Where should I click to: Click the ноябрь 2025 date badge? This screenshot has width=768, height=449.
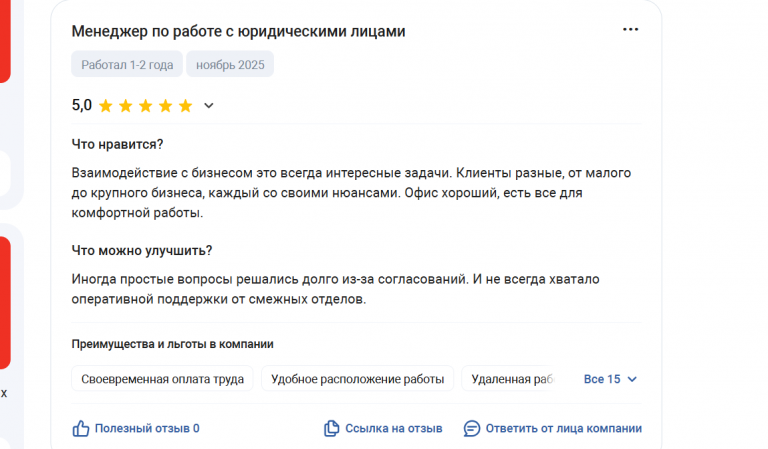229,65
